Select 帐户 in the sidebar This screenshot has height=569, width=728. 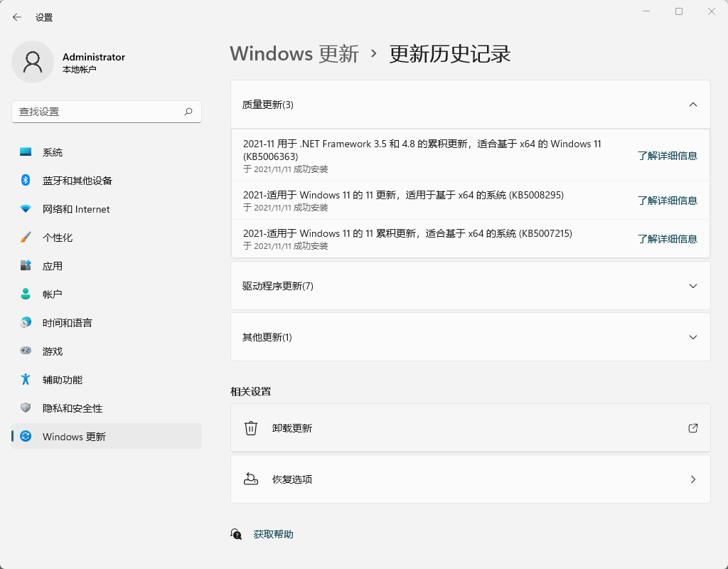point(107,294)
